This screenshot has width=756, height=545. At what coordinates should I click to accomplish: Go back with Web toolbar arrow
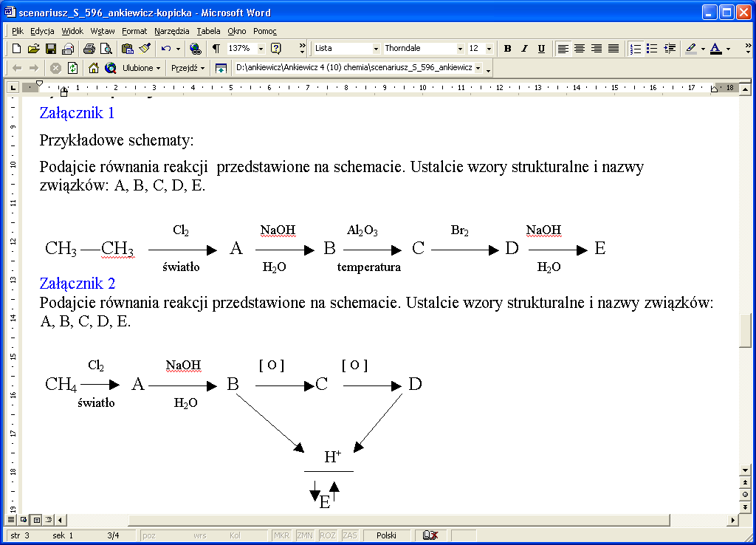tap(17, 68)
